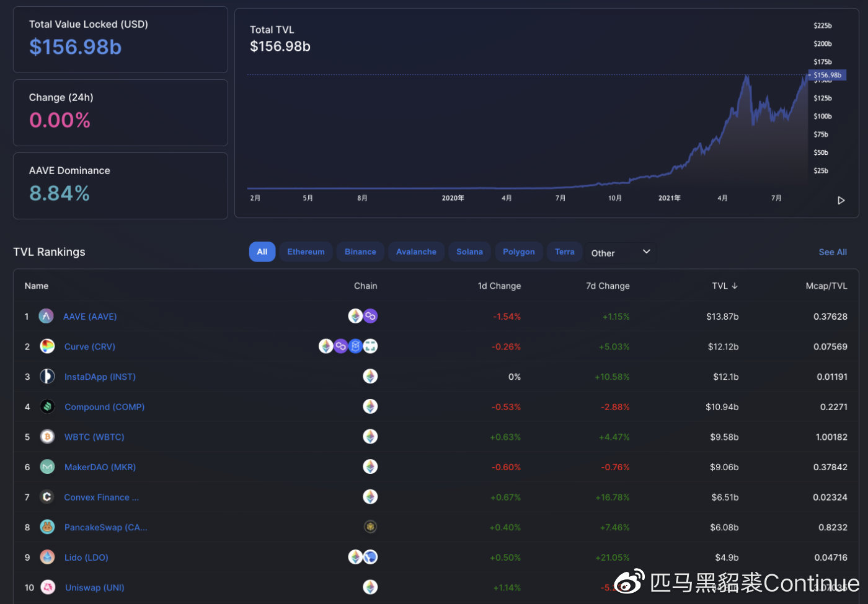Filter the rankings by Terra
This screenshot has width=868, height=604.
pyautogui.click(x=564, y=252)
